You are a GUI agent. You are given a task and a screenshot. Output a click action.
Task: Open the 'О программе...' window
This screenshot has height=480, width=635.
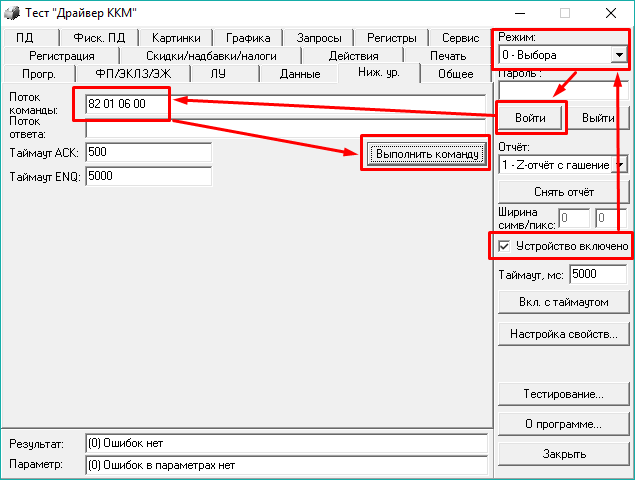[563, 424]
